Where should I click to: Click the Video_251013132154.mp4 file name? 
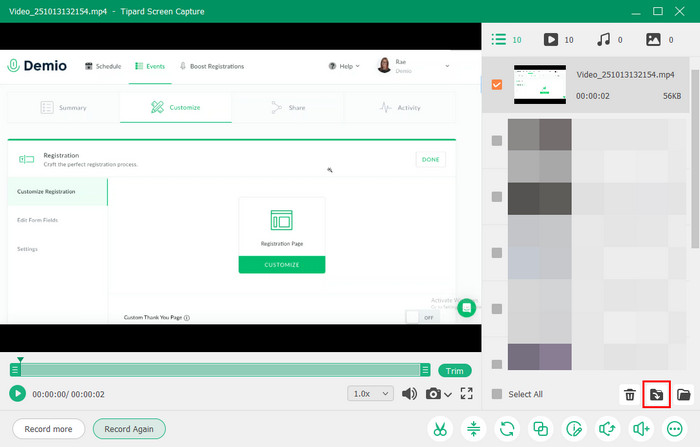tap(625, 75)
